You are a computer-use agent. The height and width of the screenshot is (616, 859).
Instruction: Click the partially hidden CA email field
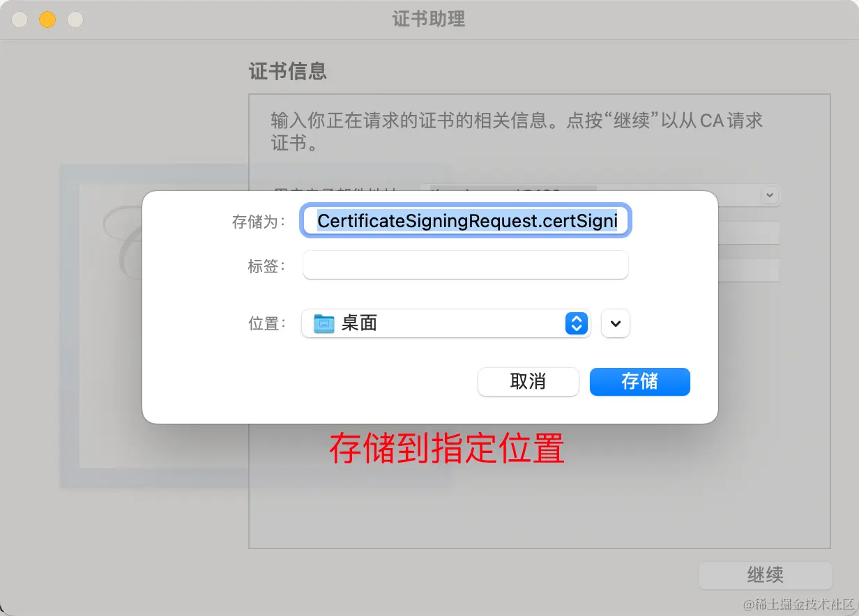[749, 270]
